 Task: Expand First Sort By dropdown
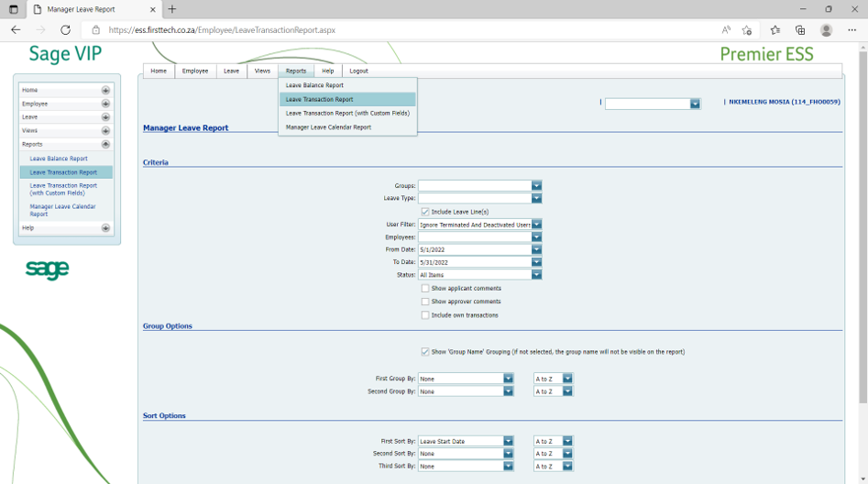point(508,441)
